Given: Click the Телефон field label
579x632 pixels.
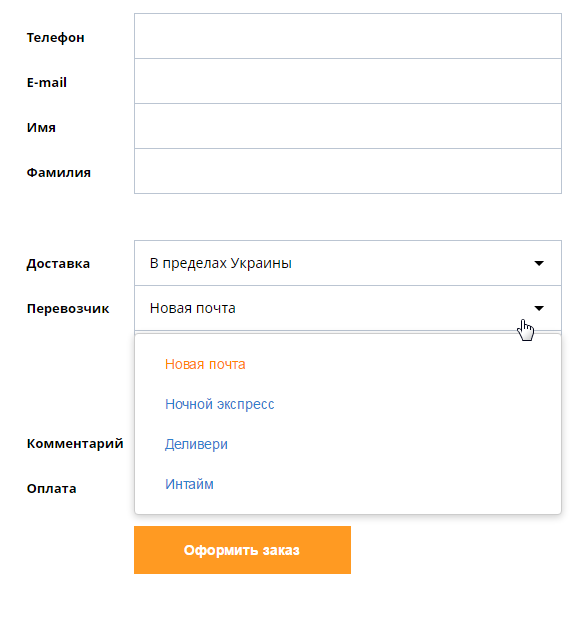Looking at the screenshot, I should (x=56, y=37).
